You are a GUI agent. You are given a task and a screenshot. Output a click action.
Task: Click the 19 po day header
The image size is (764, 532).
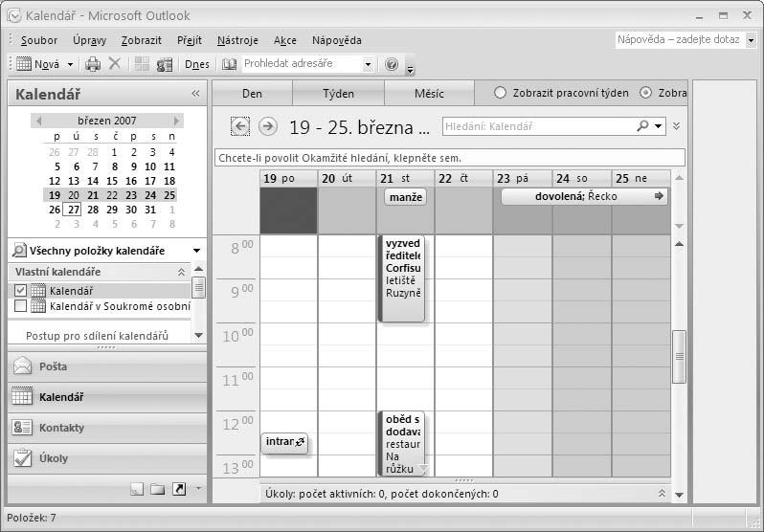[288, 178]
